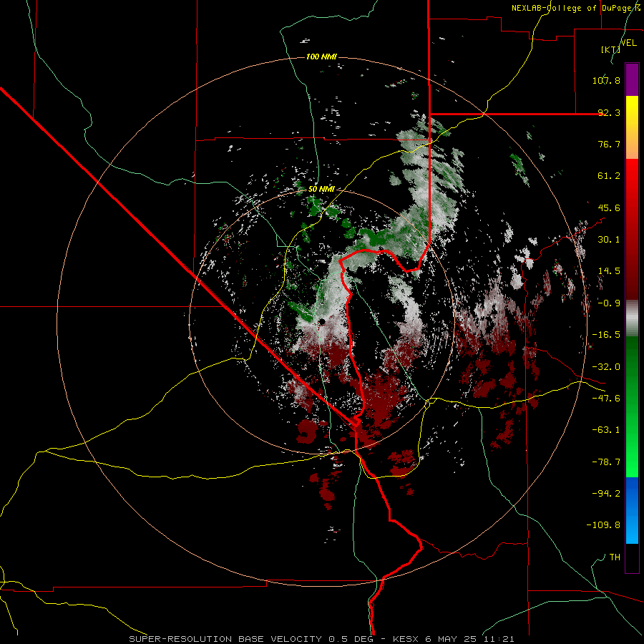644x644 pixels.
Task: Click the 100 NMI range ring label
Action: coord(321,57)
